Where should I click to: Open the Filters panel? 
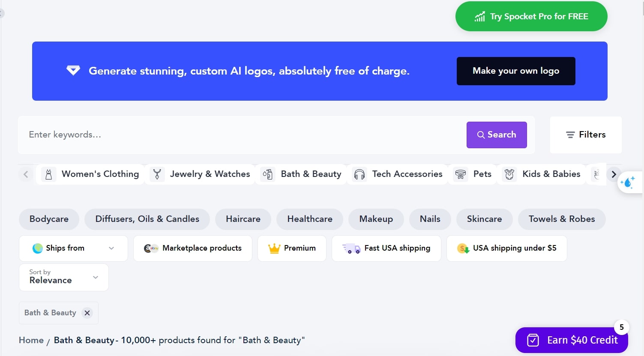coord(586,135)
